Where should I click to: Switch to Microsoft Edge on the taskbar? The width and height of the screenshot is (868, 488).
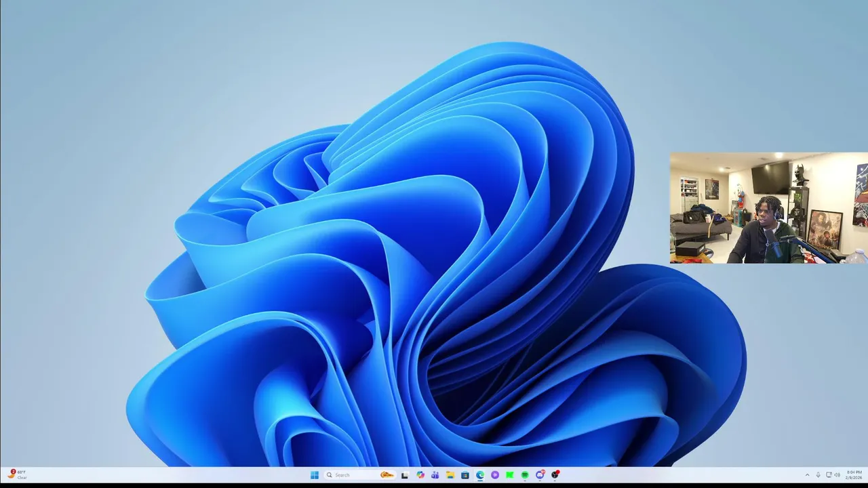point(480,475)
